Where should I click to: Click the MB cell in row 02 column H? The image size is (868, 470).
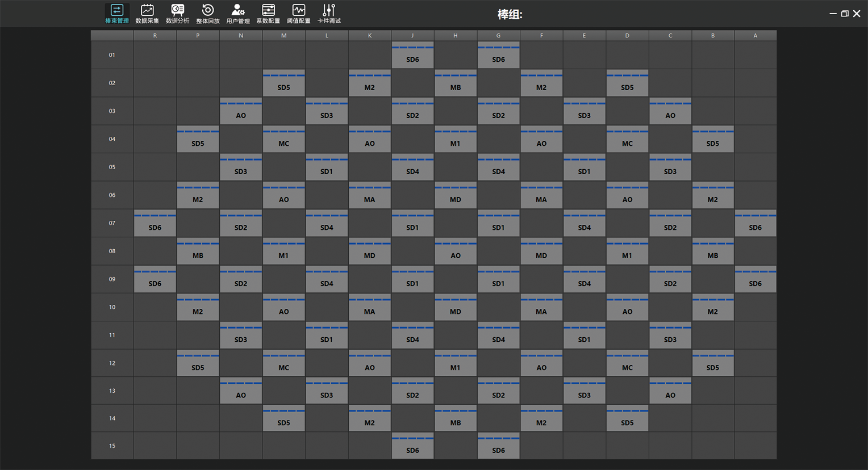coord(456,83)
